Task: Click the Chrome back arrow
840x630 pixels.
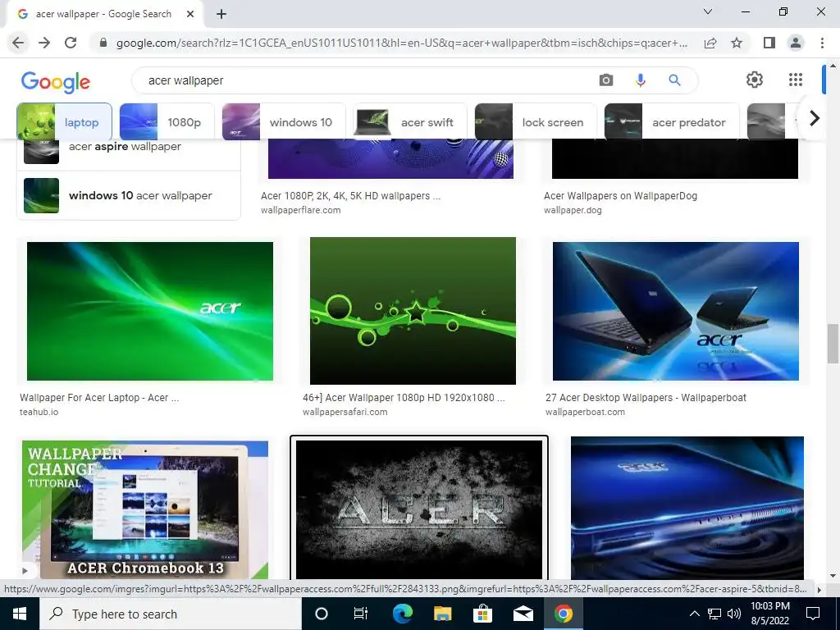Action: tap(18, 43)
